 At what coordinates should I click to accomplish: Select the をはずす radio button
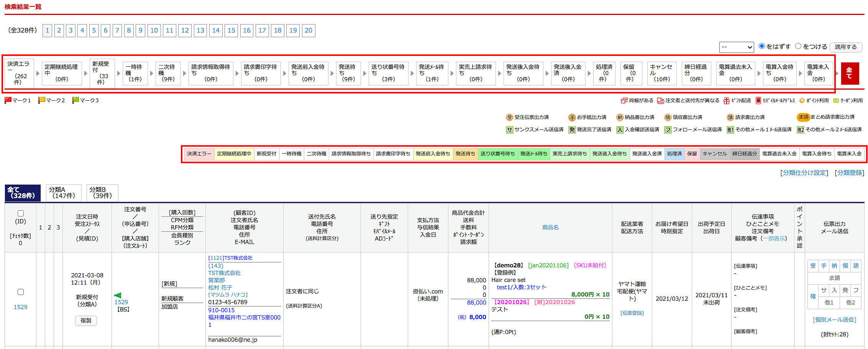pyautogui.click(x=762, y=46)
